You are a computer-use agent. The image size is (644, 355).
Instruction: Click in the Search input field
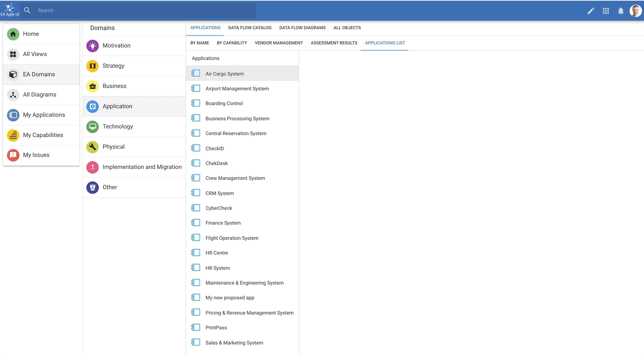(x=144, y=11)
